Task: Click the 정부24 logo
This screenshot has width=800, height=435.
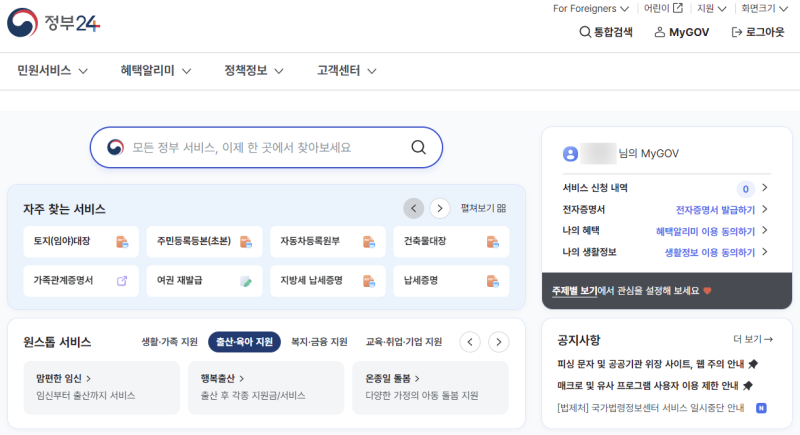Action: (54, 23)
